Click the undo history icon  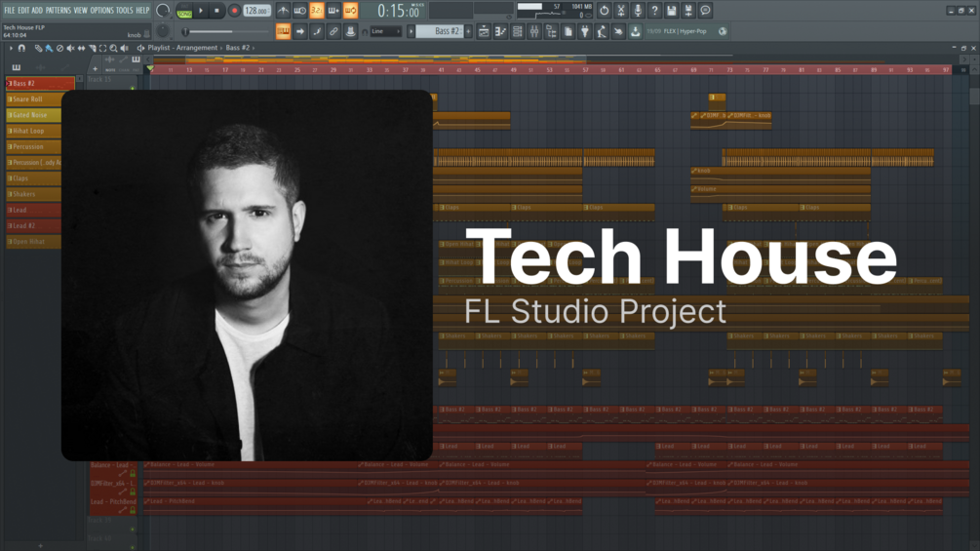click(x=604, y=11)
